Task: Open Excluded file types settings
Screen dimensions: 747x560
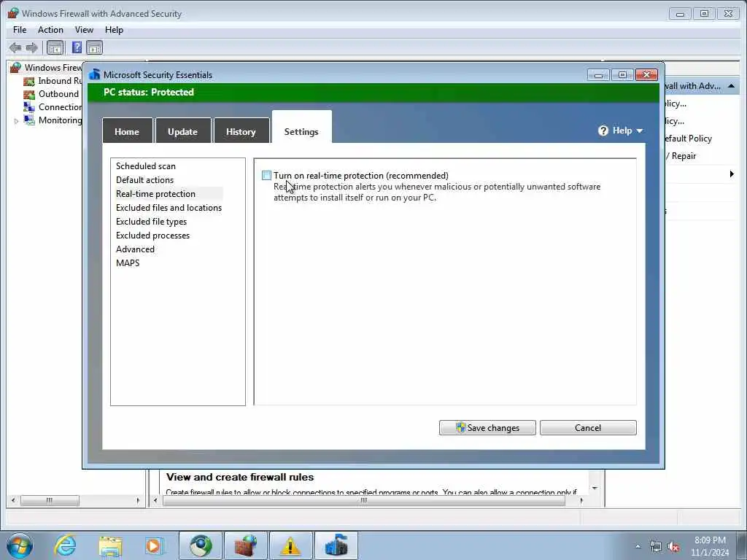Action: pyautogui.click(x=152, y=222)
